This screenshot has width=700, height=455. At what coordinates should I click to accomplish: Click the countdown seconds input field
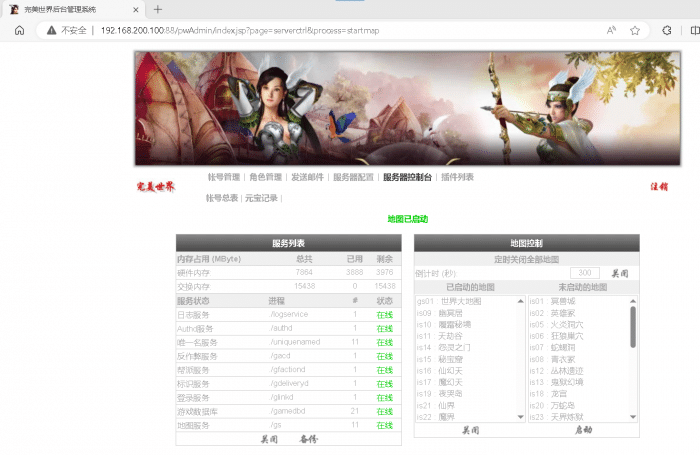(x=584, y=273)
